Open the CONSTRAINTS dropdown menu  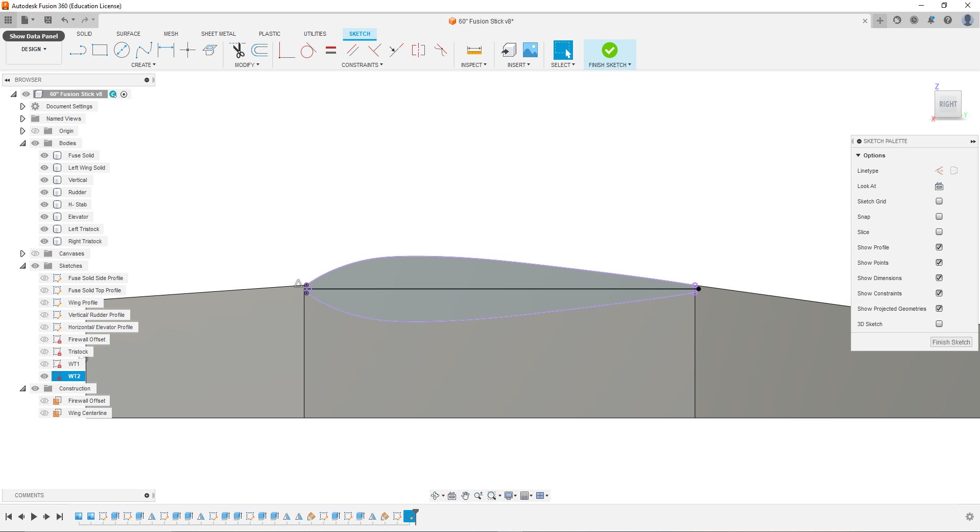[362, 65]
